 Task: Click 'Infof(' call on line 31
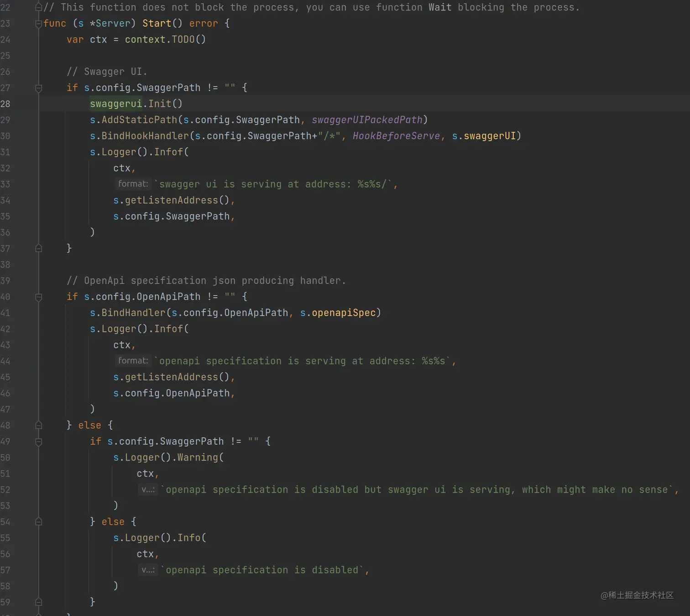point(171,152)
